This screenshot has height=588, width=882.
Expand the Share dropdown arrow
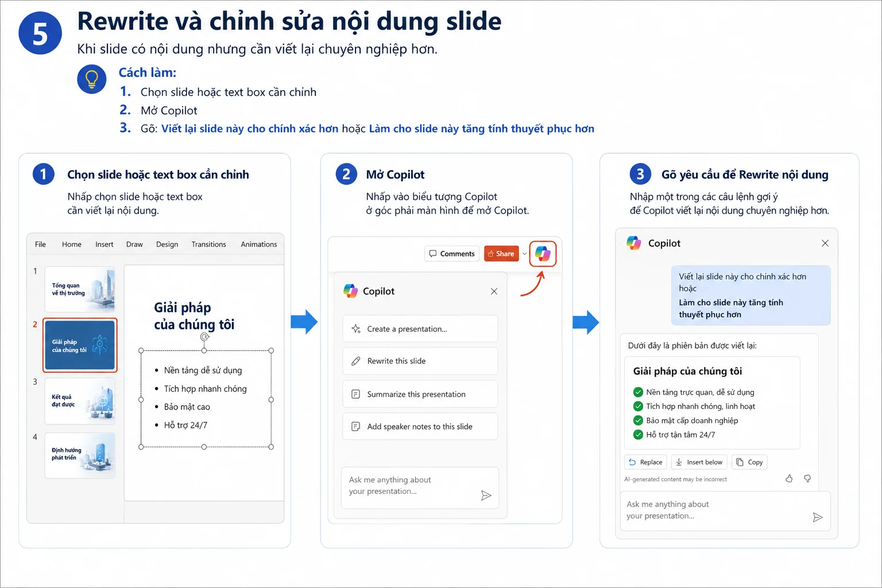tap(524, 254)
